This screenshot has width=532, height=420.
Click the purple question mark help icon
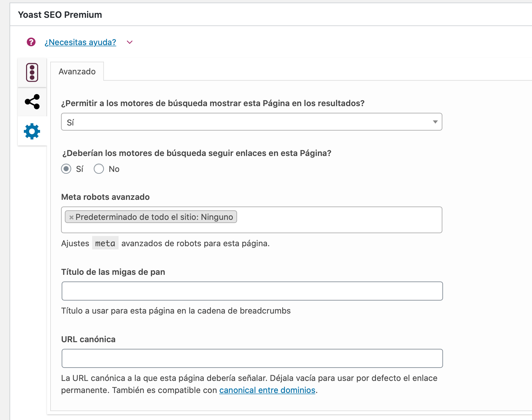point(31,42)
